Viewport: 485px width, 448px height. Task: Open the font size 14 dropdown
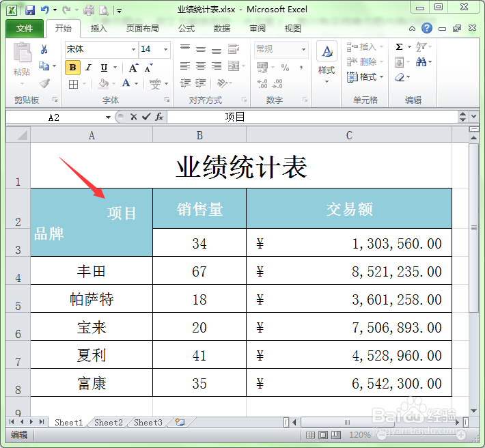coord(166,49)
